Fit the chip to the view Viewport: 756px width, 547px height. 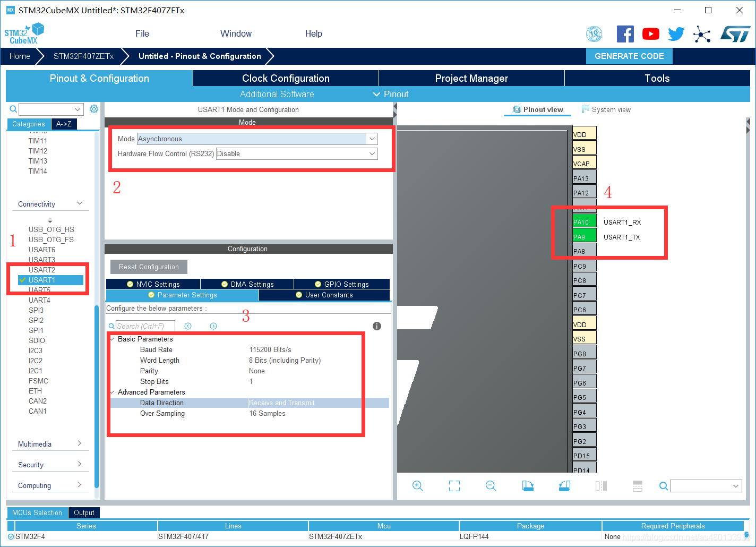point(454,486)
